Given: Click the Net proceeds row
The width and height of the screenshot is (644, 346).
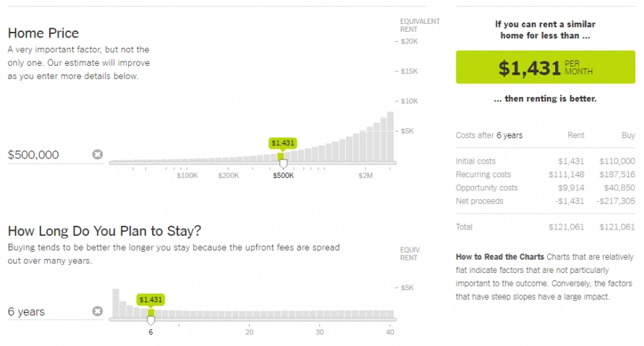Looking at the screenshot, I should pyautogui.click(x=545, y=201).
